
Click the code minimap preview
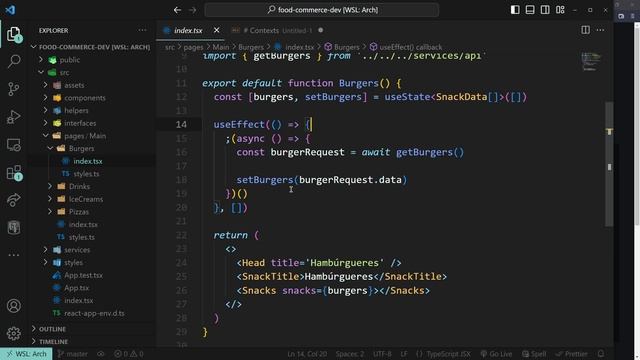(591, 61)
